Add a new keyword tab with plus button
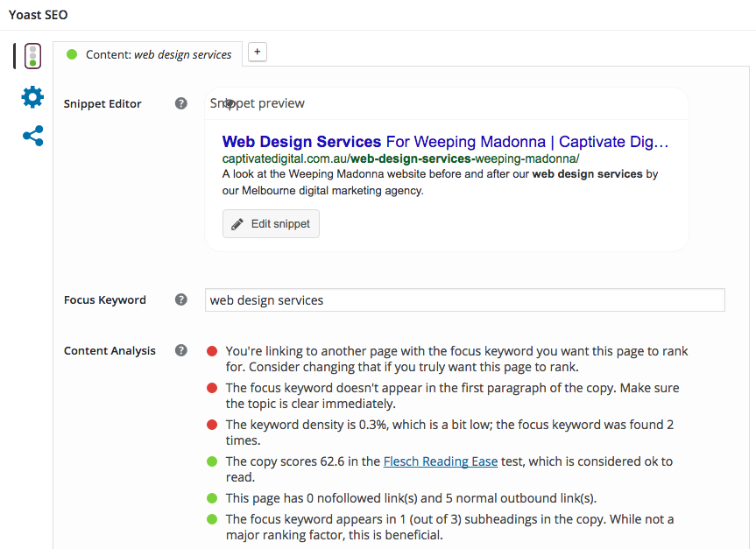The image size is (756, 549). 258,52
